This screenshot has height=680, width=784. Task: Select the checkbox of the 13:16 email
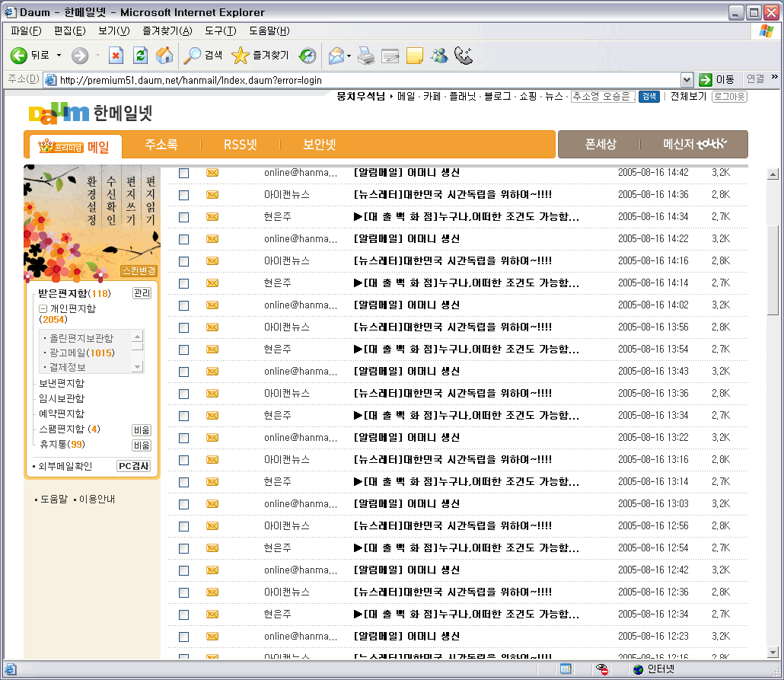[x=184, y=461]
